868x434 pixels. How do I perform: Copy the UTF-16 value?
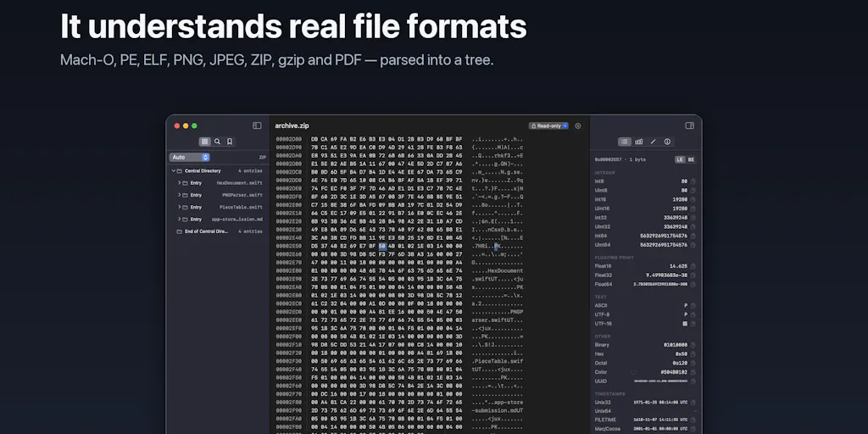693,323
